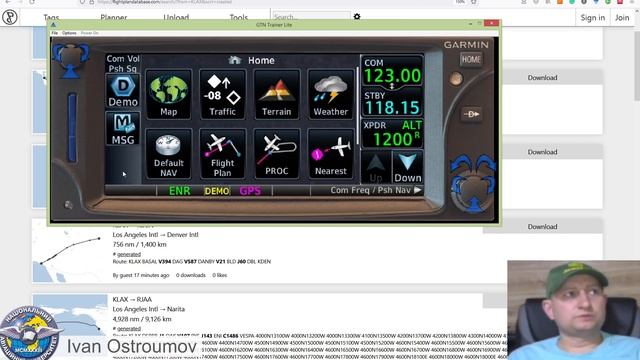This screenshot has width=640, height=360.
Task: Click the Garmin HOME hardware button
Action: [x=471, y=60]
